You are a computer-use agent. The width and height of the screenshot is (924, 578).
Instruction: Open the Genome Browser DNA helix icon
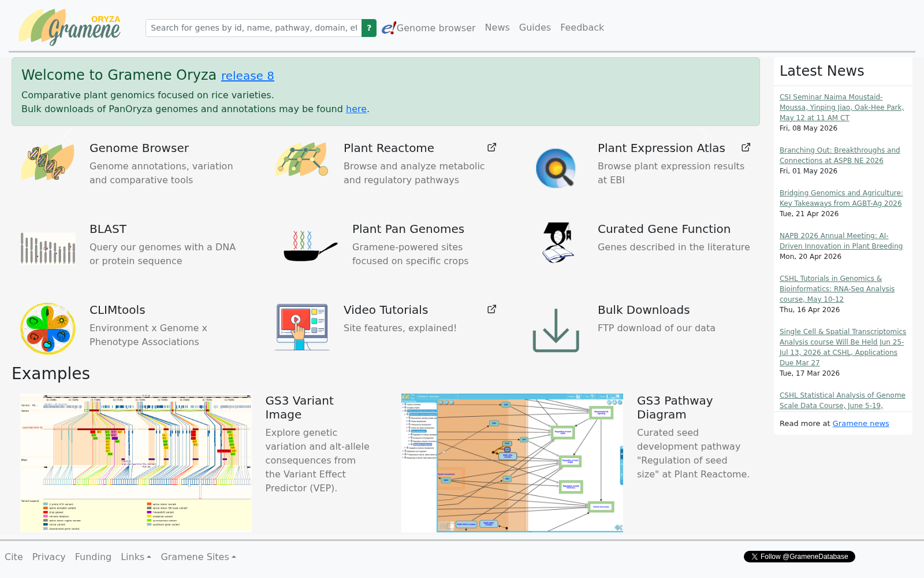click(48, 162)
